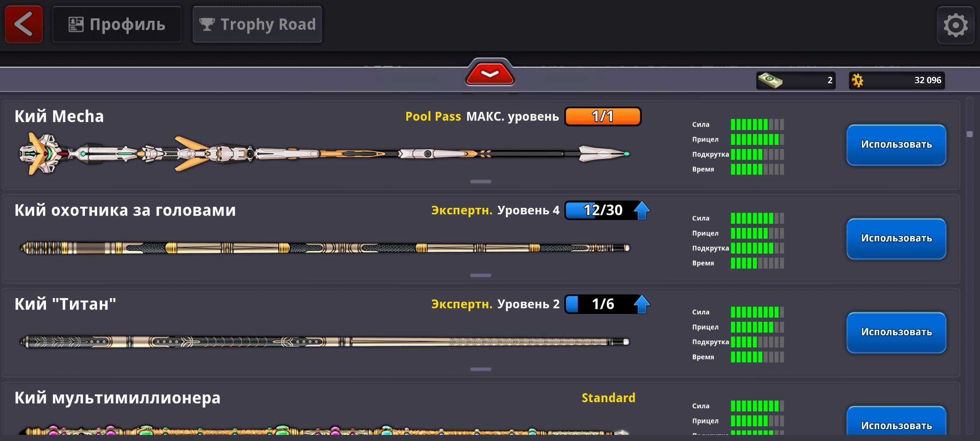Expand bounty hunter cue details via bottom handle

[481, 276]
